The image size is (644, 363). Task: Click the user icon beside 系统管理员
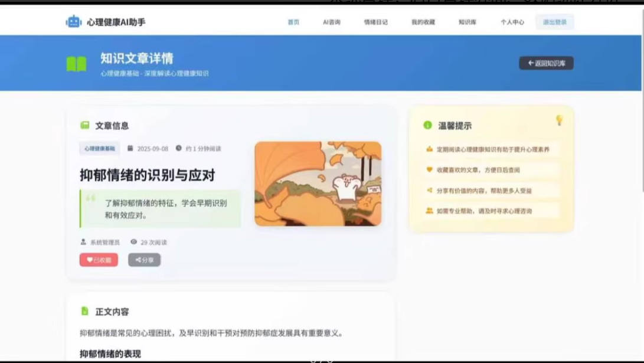click(x=83, y=242)
